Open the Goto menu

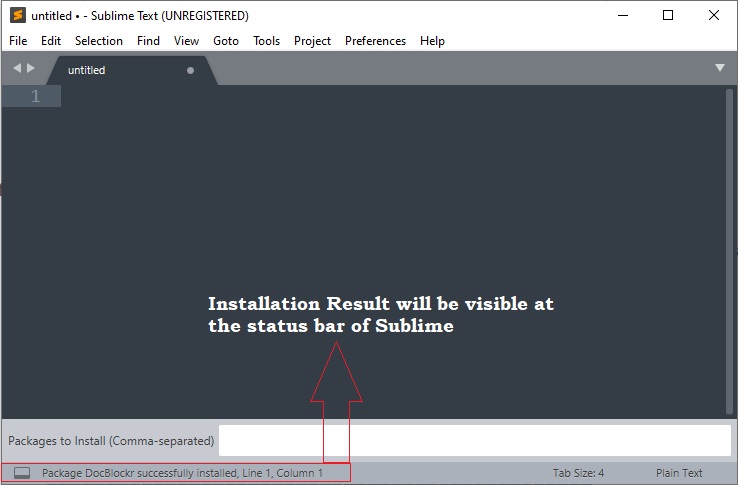coord(226,41)
